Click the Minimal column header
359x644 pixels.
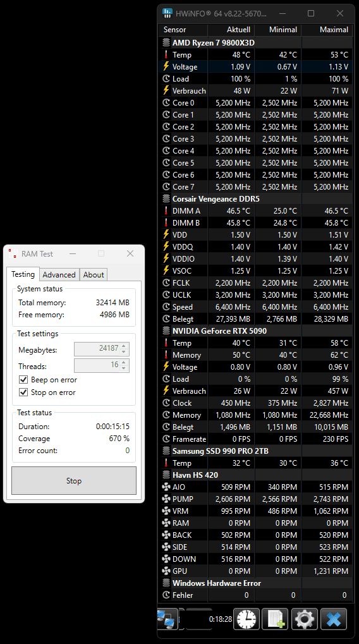[x=278, y=30]
